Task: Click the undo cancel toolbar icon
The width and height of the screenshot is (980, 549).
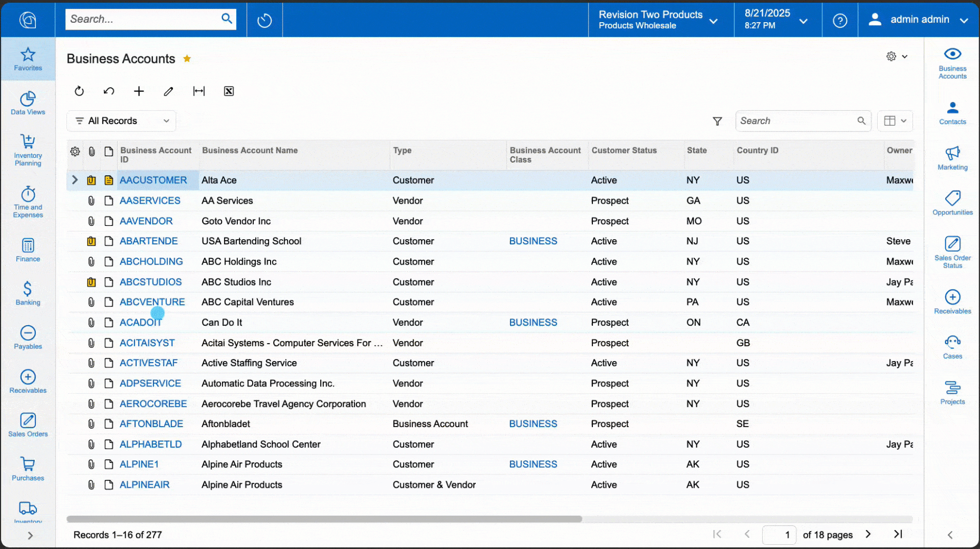Action: tap(109, 91)
